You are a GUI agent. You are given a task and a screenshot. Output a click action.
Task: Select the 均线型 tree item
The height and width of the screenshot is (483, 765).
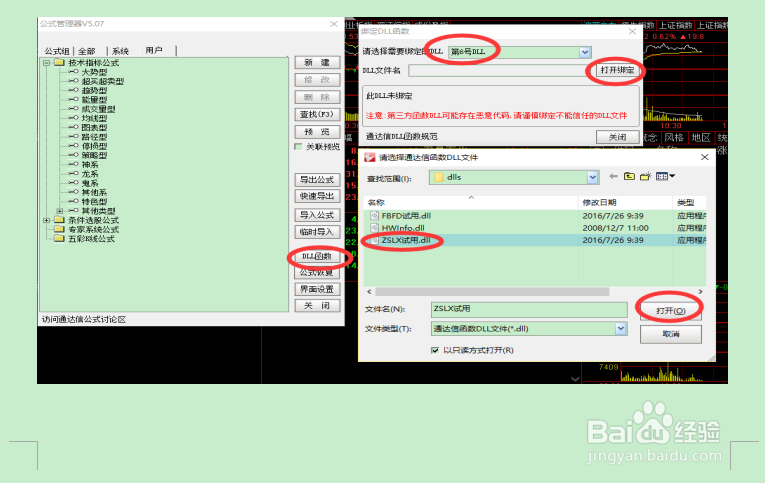tap(94, 119)
